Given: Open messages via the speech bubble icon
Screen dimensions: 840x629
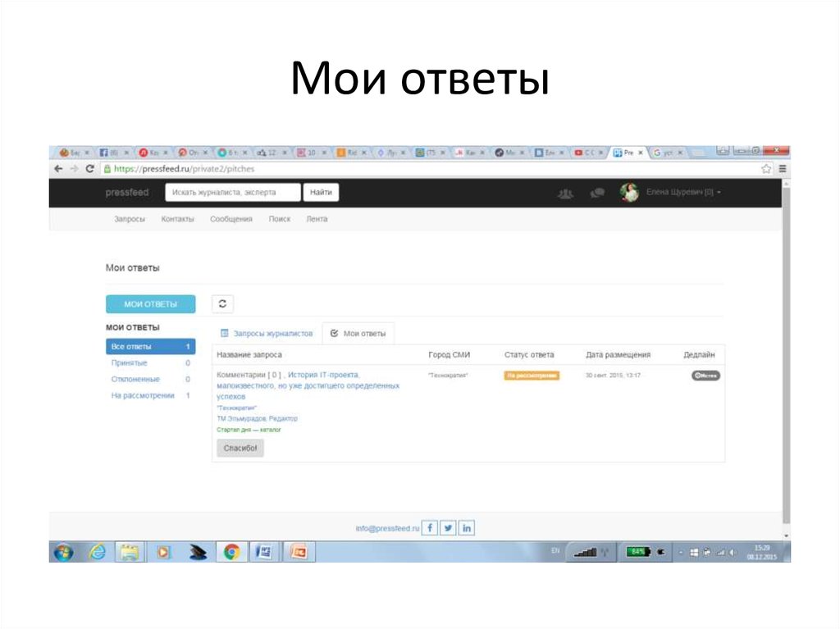Looking at the screenshot, I should [596, 192].
